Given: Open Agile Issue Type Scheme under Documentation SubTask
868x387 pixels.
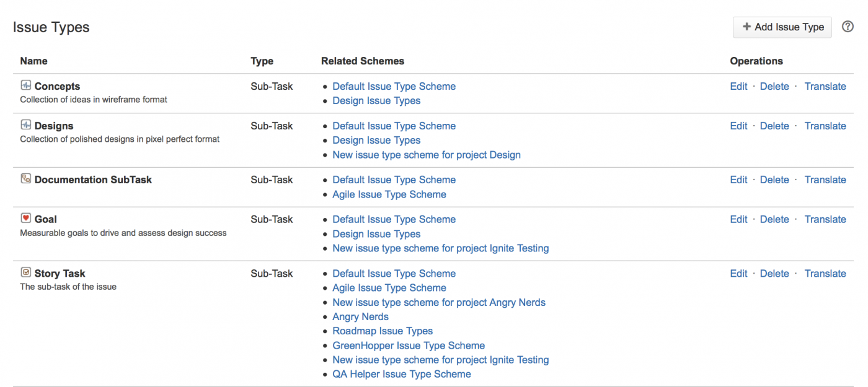Looking at the screenshot, I should (x=389, y=194).
